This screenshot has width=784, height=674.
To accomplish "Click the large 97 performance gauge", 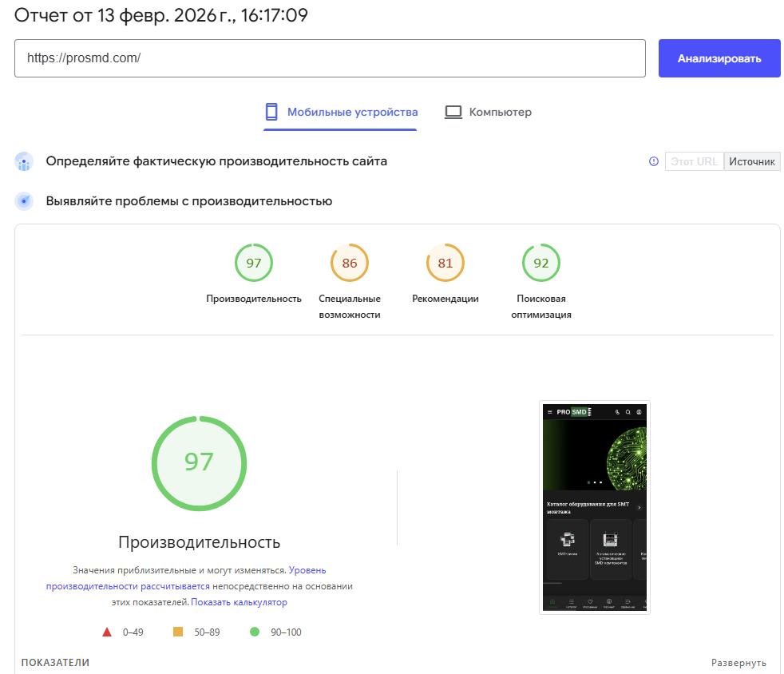I will click(x=199, y=463).
